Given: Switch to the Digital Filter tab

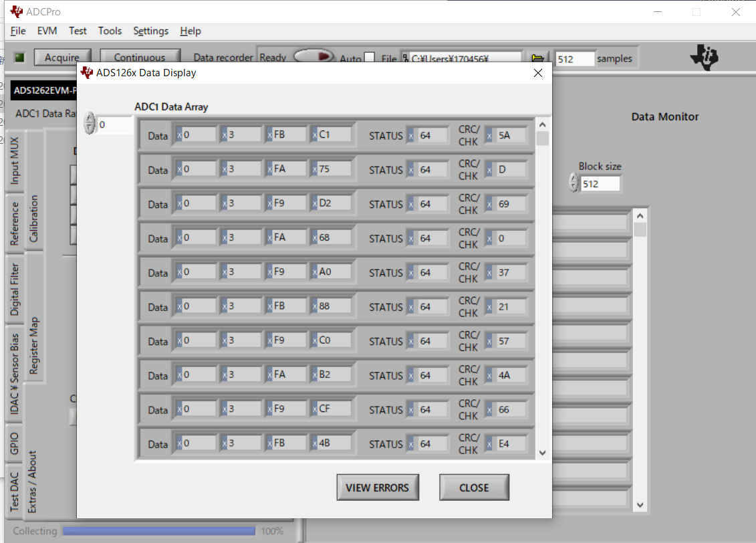Looking at the screenshot, I should tap(15, 289).
